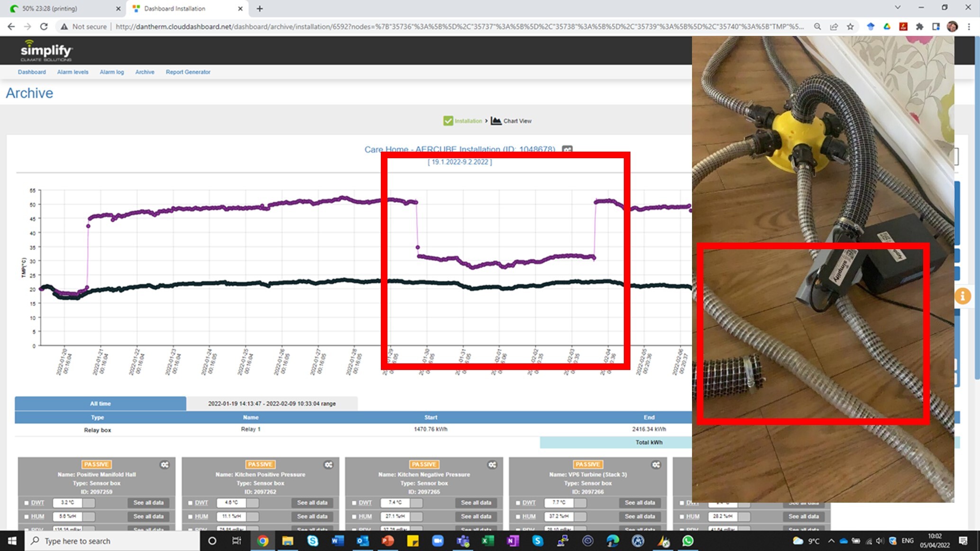Click the Windows taskbar search box
The image size is (980, 551).
[x=114, y=541]
